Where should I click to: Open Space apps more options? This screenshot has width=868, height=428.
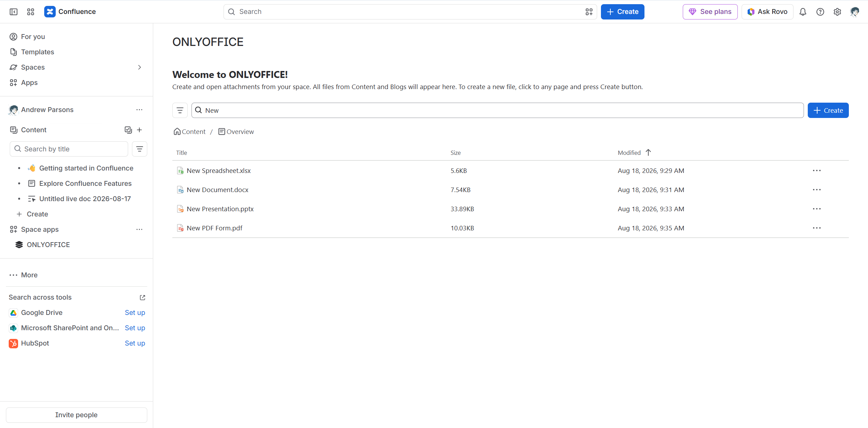(140, 229)
